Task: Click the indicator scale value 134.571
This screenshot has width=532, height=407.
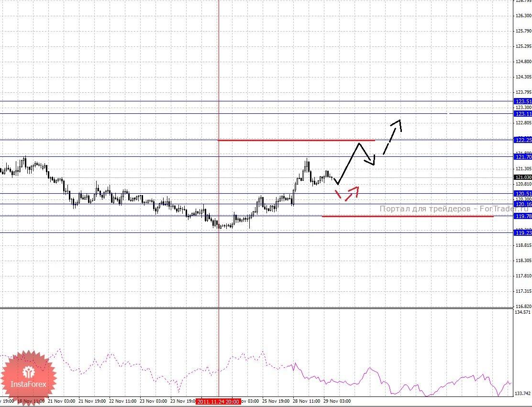Action: pos(522,312)
